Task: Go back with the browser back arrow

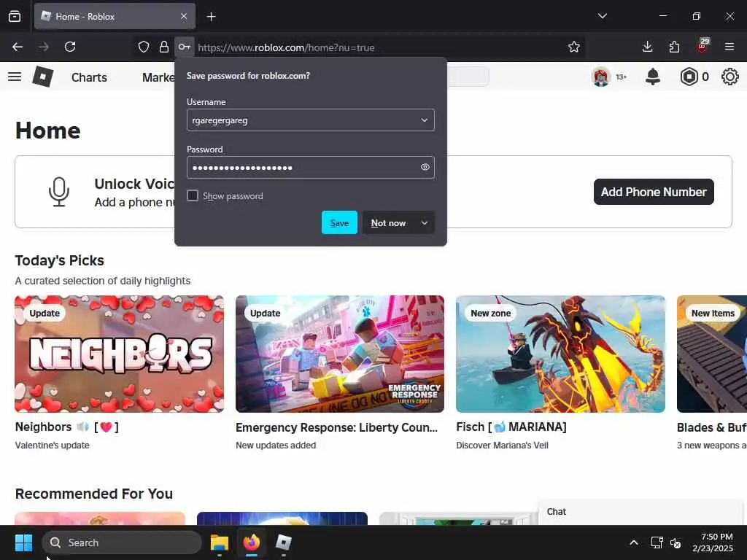Action: 18,47
